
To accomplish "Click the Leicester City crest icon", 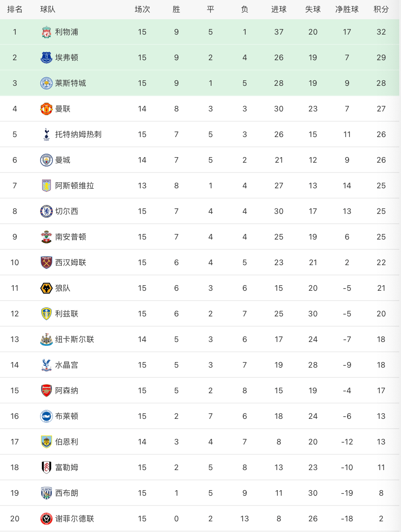I will click(x=46, y=83).
